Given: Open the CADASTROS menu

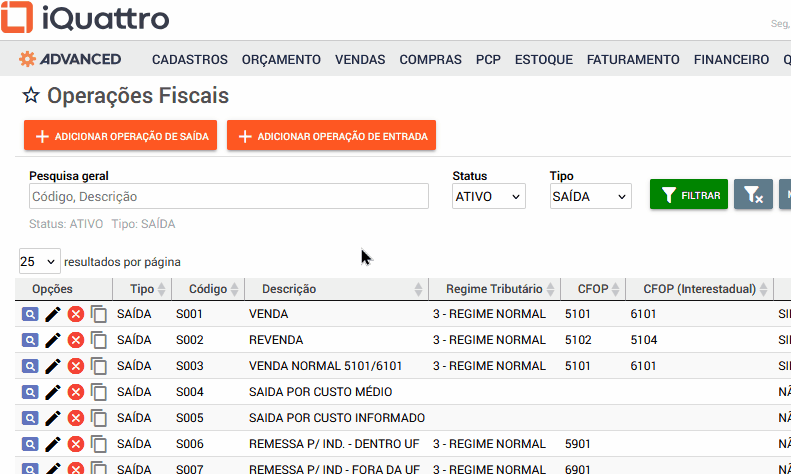Looking at the screenshot, I should 190,60.
